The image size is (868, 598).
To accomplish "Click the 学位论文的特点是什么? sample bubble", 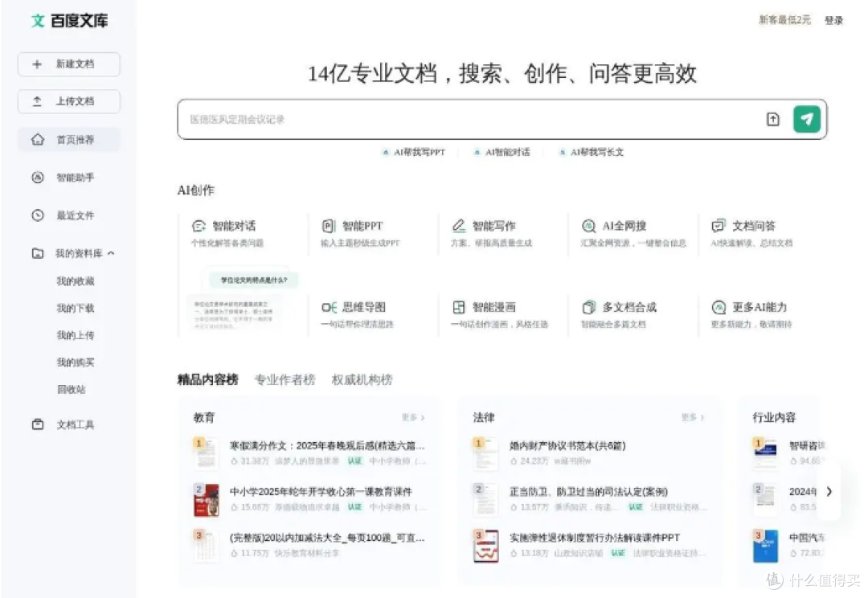I will (254, 281).
